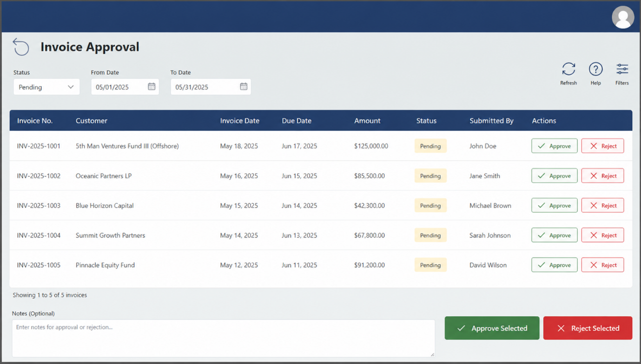Reject the Blue Horizon Capital invoice
Viewport: 641px width, 364px height.
click(x=602, y=205)
